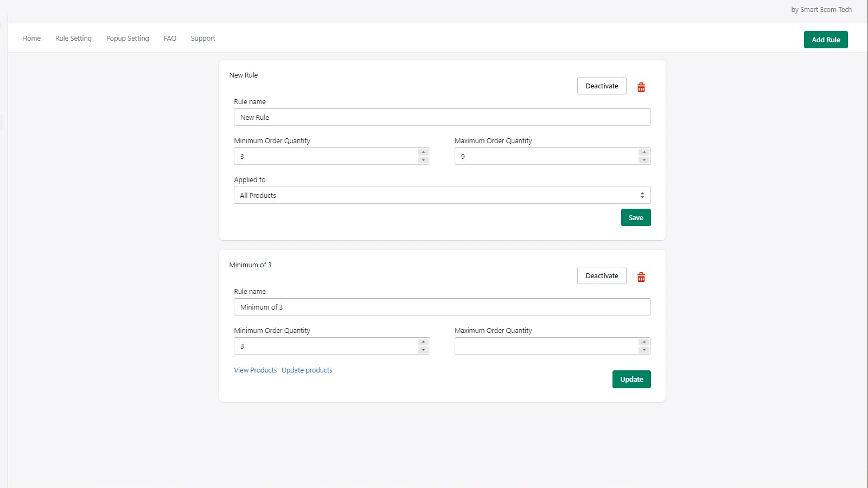Decrease New Rule maximum order quantity
868x488 pixels.
point(644,160)
